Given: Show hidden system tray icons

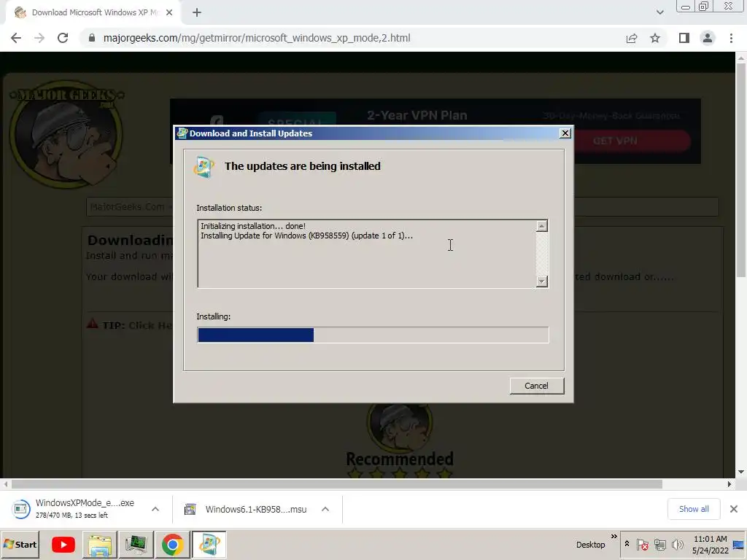Looking at the screenshot, I should click(627, 544).
